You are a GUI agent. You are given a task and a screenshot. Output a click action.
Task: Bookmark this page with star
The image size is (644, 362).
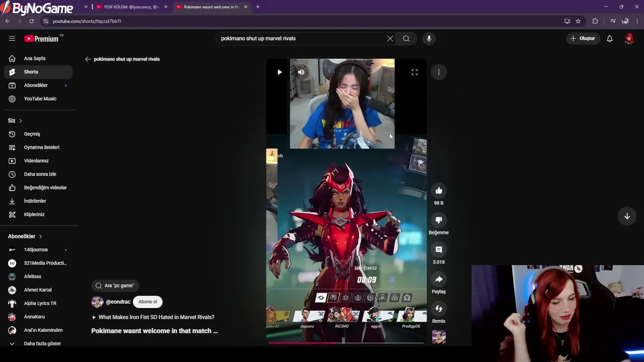tap(578, 21)
